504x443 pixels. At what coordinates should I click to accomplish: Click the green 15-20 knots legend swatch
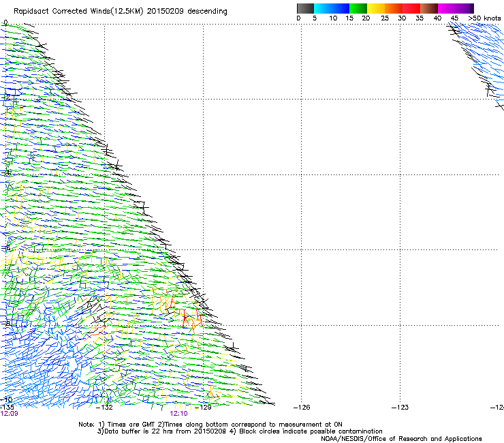(358, 8)
